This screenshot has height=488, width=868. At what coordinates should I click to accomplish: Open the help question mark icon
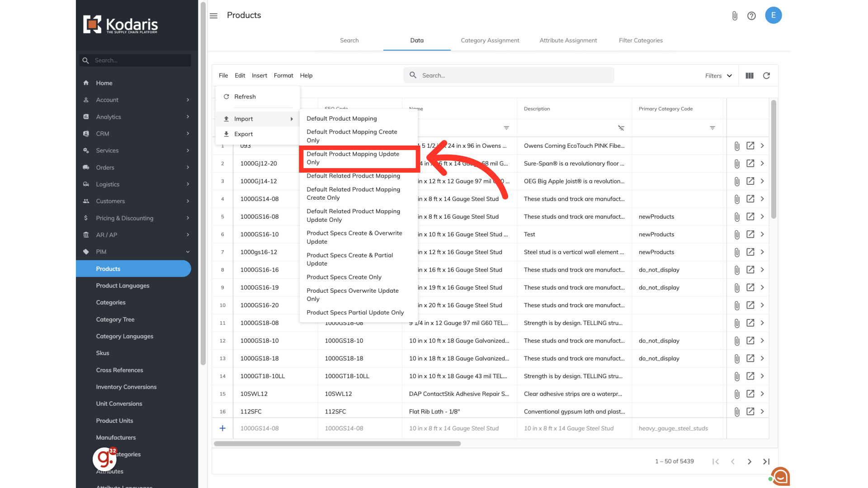(x=751, y=16)
